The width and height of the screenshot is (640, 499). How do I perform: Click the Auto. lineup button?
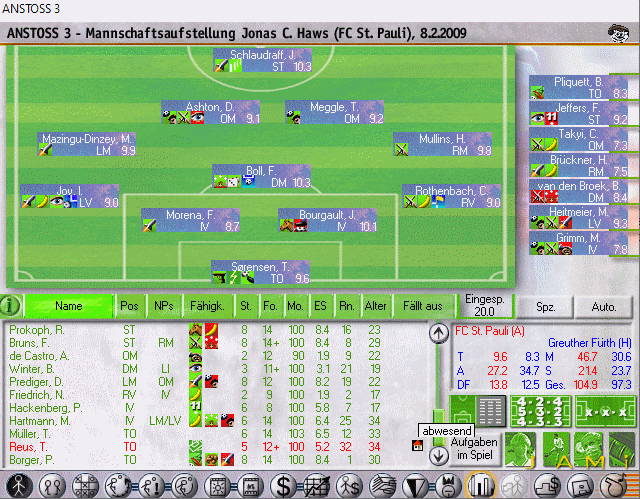(x=604, y=307)
